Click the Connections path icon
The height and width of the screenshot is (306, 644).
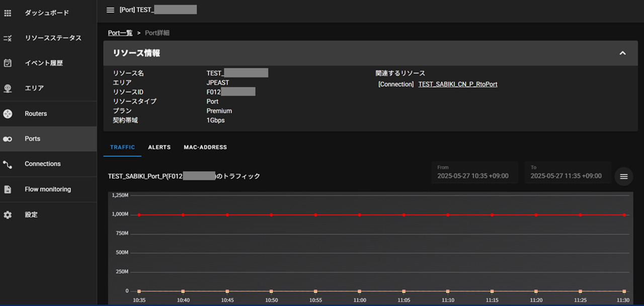pyautogui.click(x=8, y=164)
